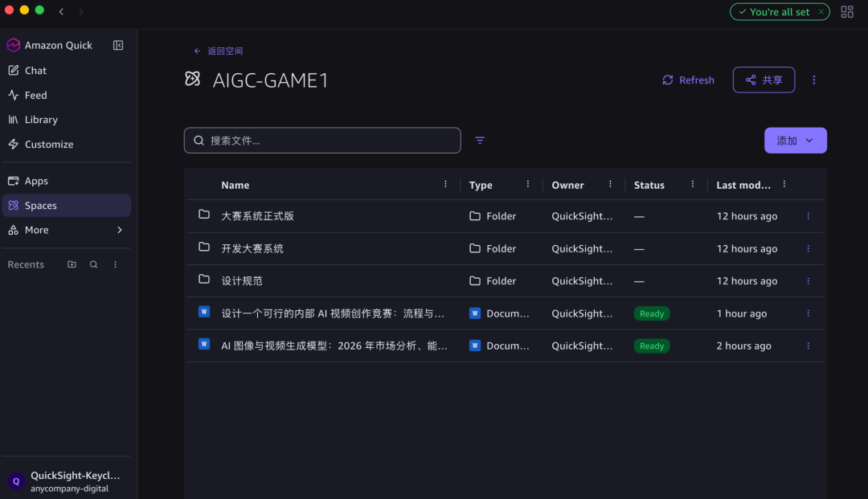The height and width of the screenshot is (499, 868).
Task: Open folder 开发大赛系统
Action: tap(252, 249)
